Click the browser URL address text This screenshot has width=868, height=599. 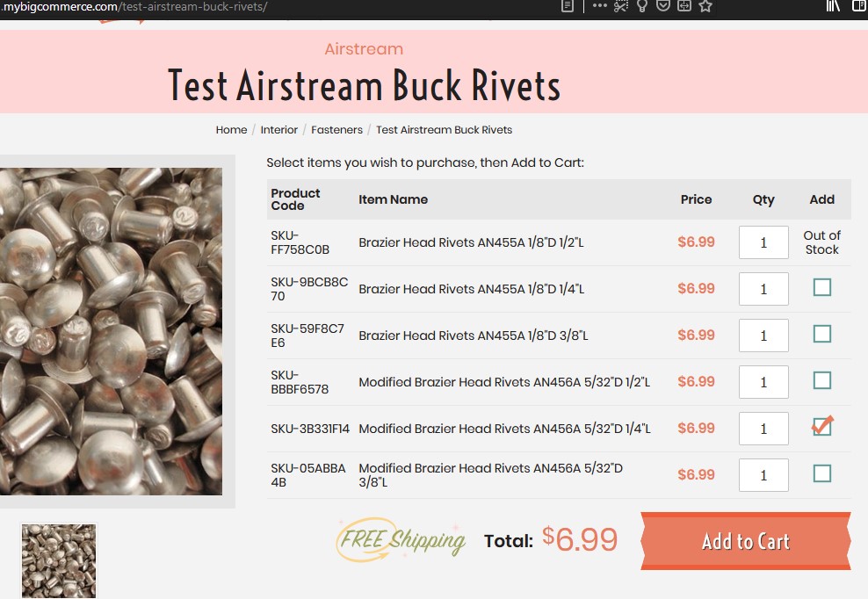coord(134,7)
